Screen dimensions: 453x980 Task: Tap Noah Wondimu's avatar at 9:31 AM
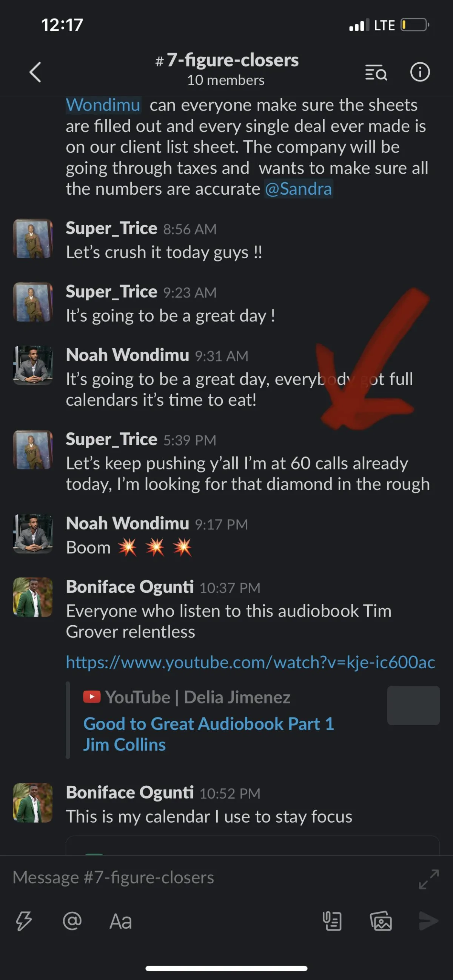click(33, 365)
